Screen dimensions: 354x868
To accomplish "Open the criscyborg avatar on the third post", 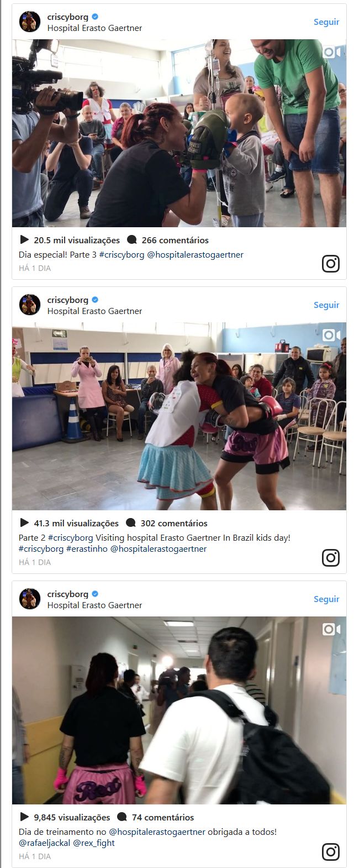I will (30, 599).
